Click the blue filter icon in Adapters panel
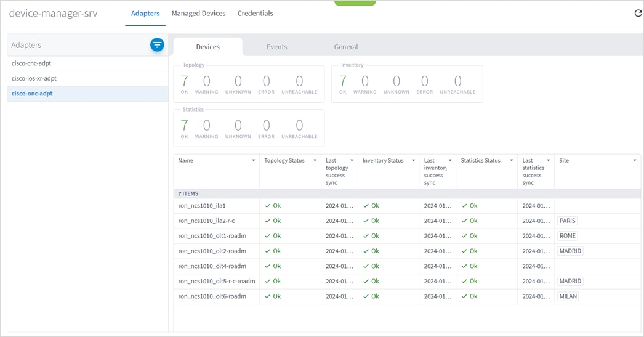Image resolution: width=644 pixels, height=337 pixels. click(x=157, y=45)
